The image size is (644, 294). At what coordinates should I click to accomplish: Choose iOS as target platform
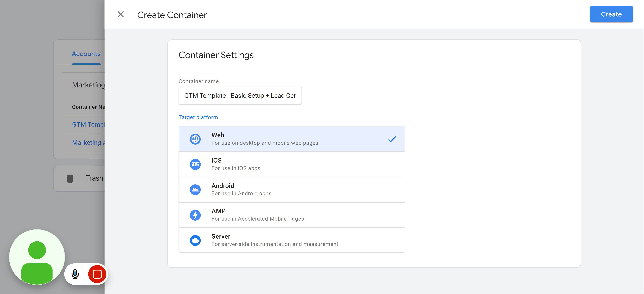pyautogui.click(x=291, y=164)
